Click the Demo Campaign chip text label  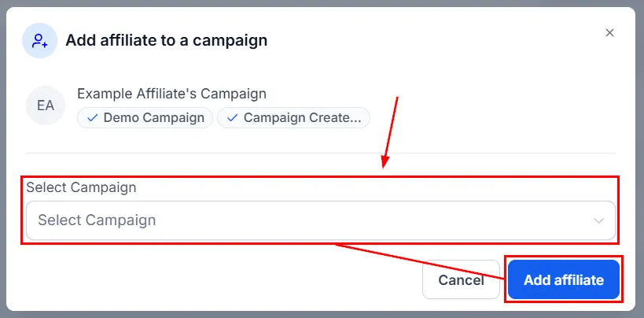click(154, 117)
